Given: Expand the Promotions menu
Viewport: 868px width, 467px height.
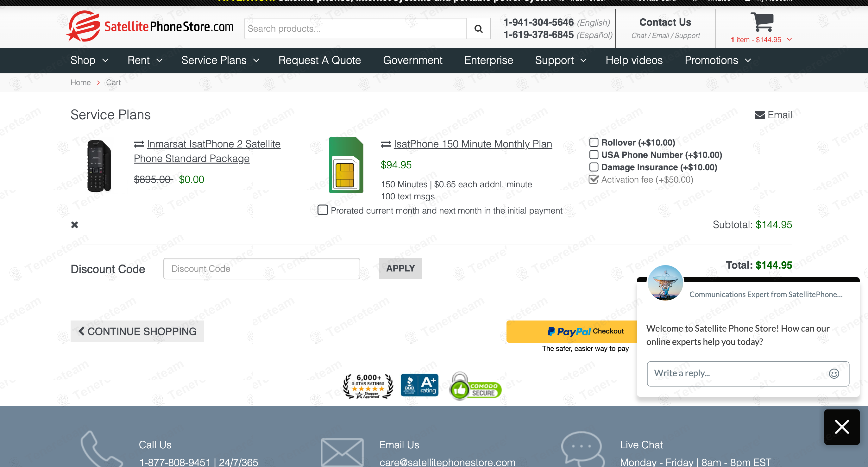Looking at the screenshot, I should [x=718, y=60].
